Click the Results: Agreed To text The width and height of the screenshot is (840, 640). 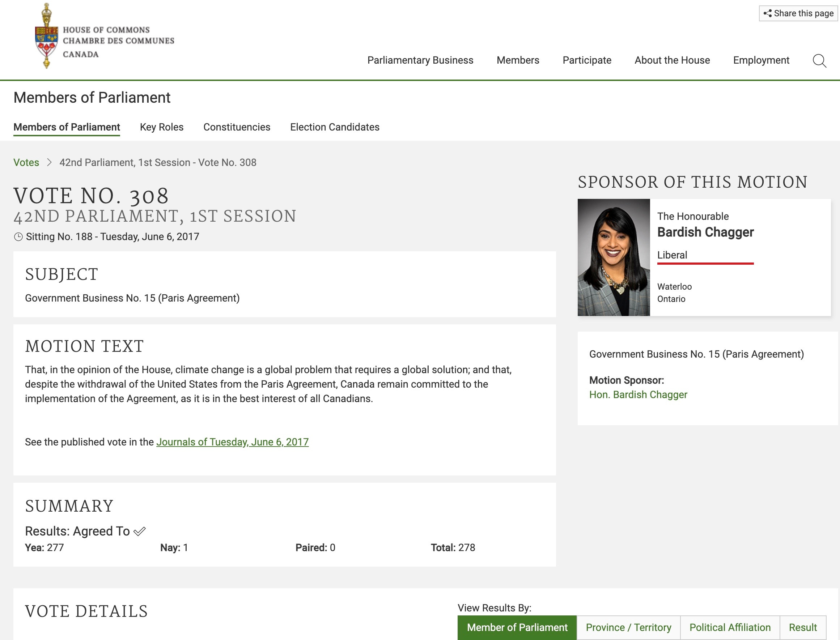77,531
